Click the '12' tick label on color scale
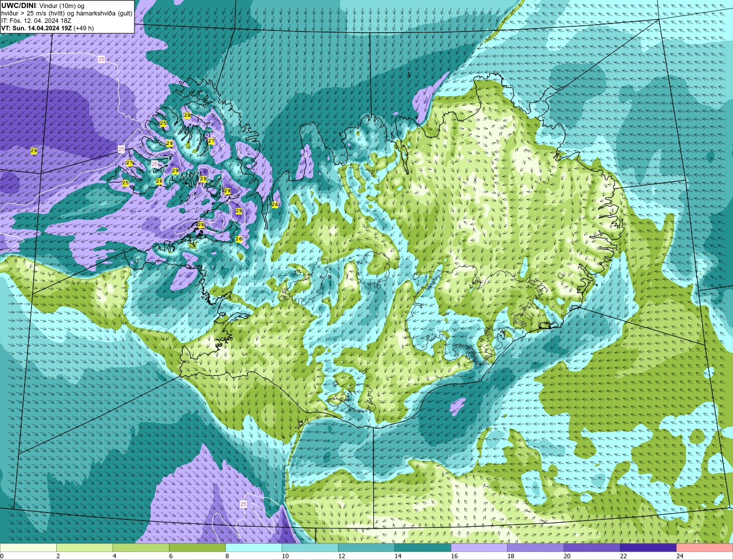This screenshot has width=733, height=560. click(341, 556)
